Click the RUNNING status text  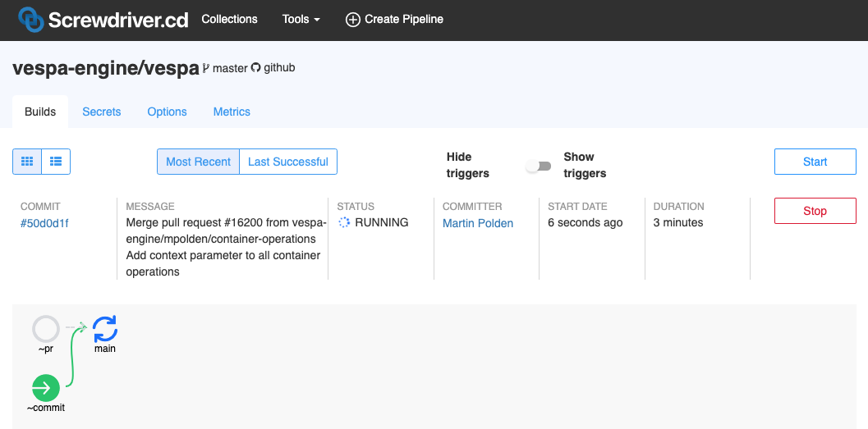(381, 223)
